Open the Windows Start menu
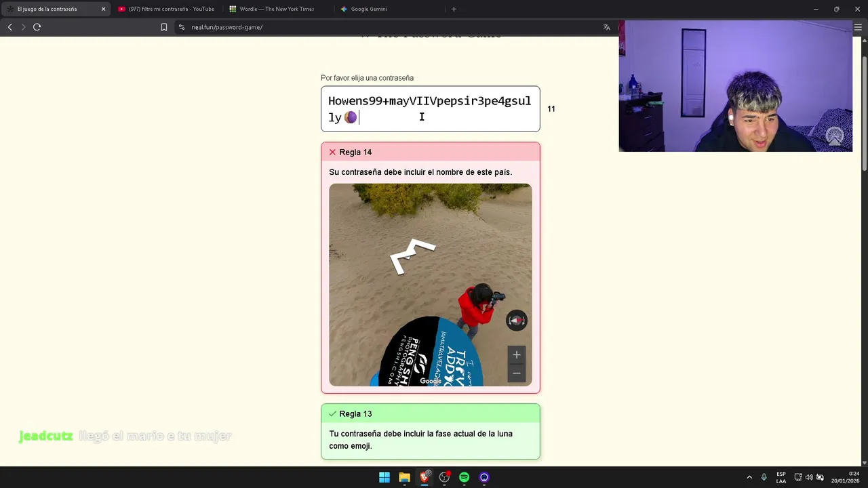The width and height of the screenshot is (868, 488). click(x=384, y=477)
